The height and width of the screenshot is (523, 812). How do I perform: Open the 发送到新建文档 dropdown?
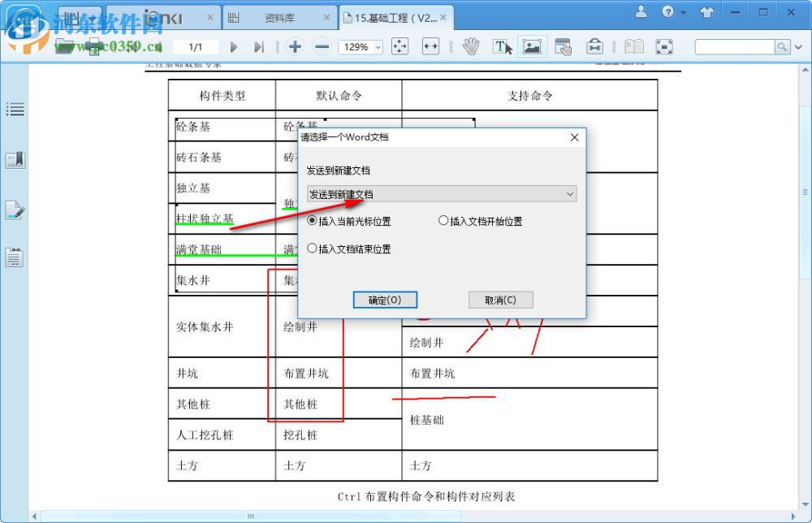point(441,193)
